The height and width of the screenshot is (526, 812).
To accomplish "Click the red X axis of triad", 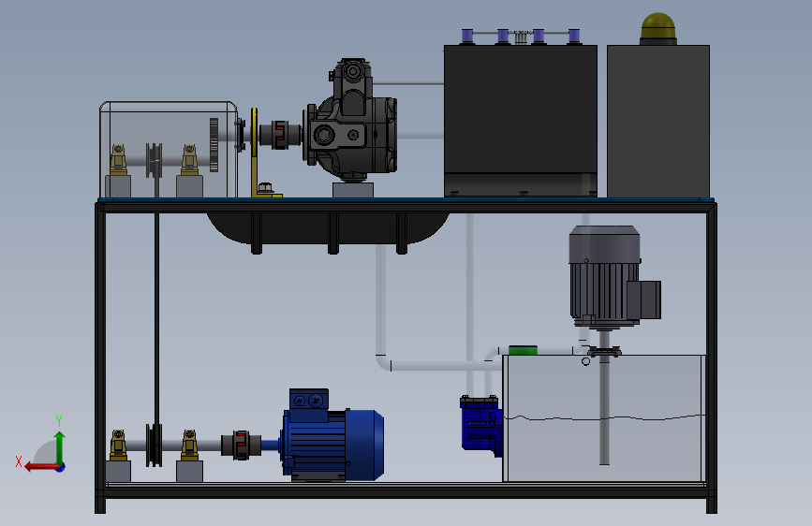I will 40,467.
